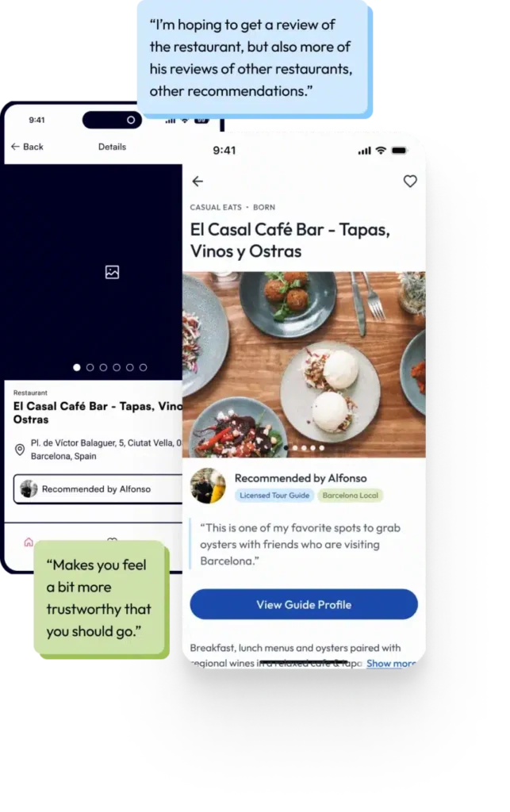Tap the location pin icon

coord(20,450)
